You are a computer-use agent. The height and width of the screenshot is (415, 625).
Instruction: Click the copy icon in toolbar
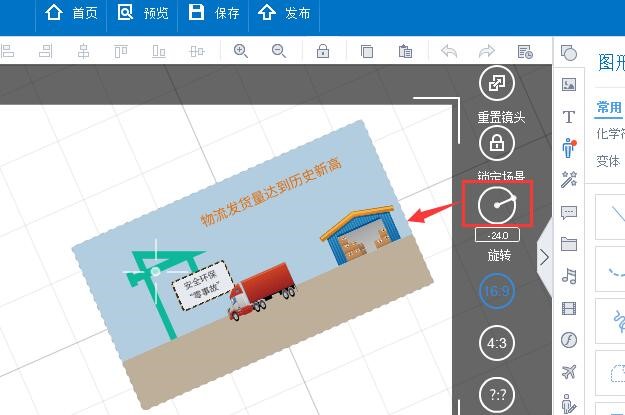click(x=367, y=51)
